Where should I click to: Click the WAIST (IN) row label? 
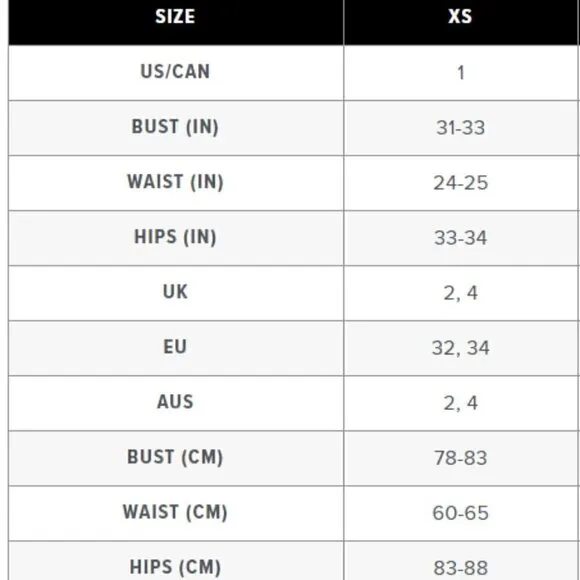tap(175, 182)
